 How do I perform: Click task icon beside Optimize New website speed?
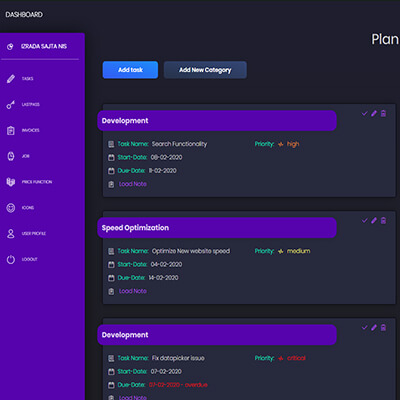(111, 251)
